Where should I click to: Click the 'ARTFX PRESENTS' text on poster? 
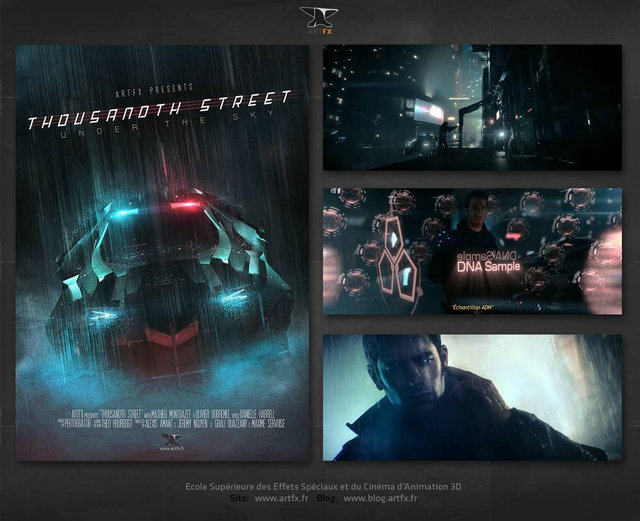[154, 90]
